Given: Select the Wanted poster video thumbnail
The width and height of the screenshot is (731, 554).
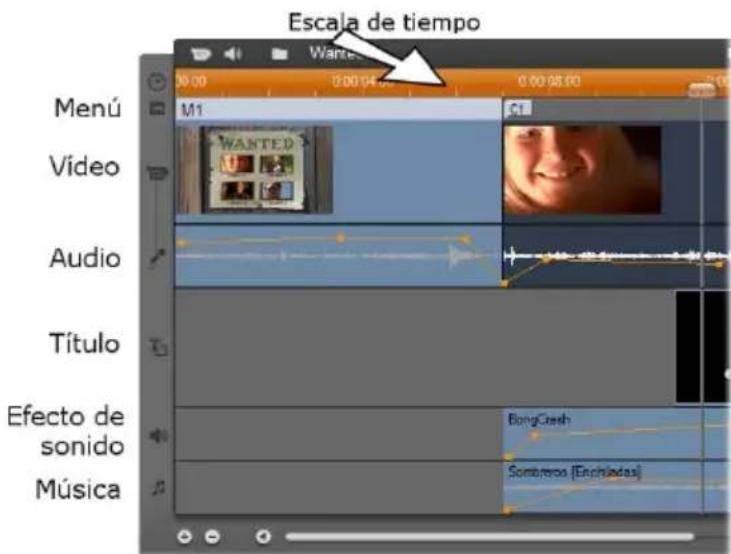Looking at the screenshot, I should pyautogui.click(x=255, y=170).
